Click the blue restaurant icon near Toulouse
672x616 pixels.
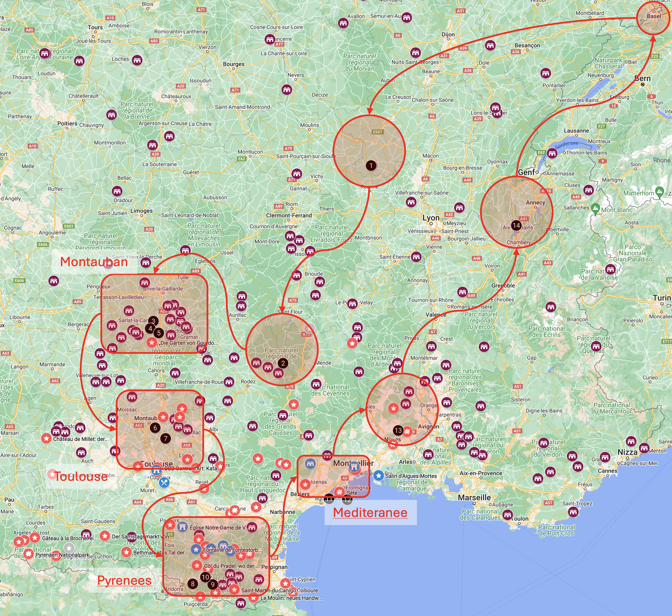[164, 483]
